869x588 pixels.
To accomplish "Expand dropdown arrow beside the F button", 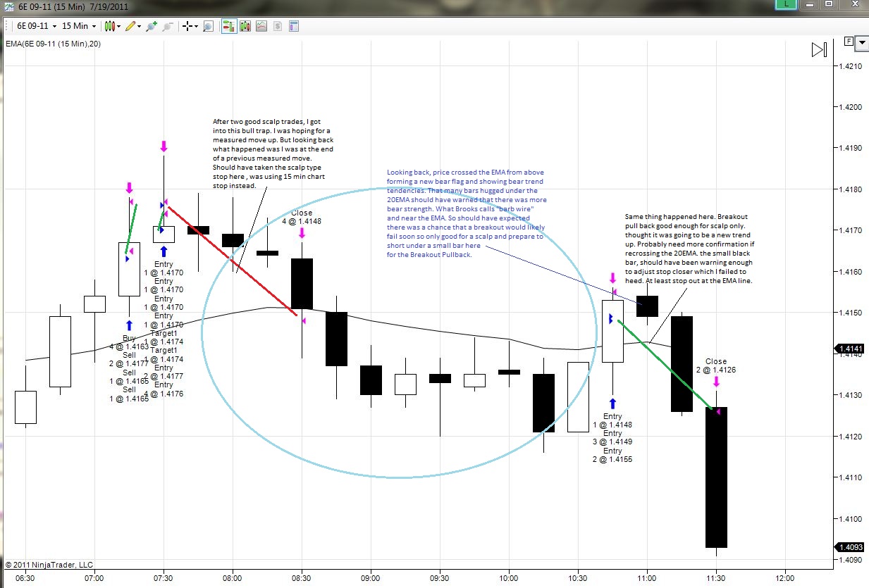I will tap(861, 42).
